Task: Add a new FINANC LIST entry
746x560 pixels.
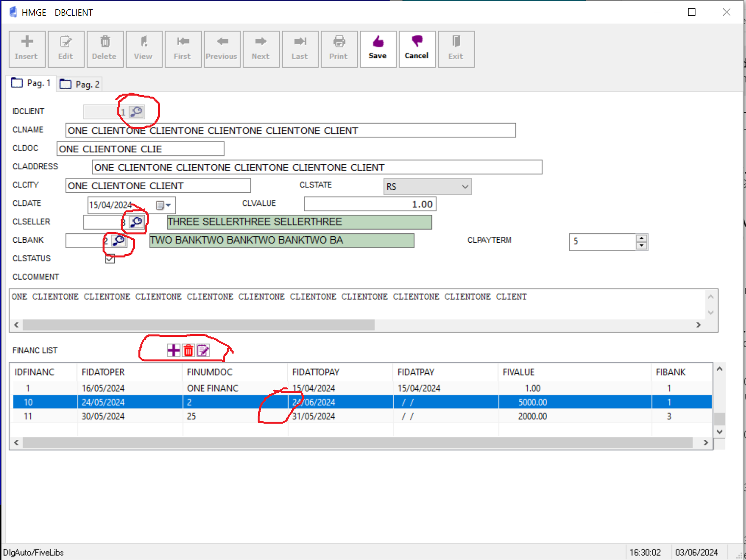Action: 173,350
